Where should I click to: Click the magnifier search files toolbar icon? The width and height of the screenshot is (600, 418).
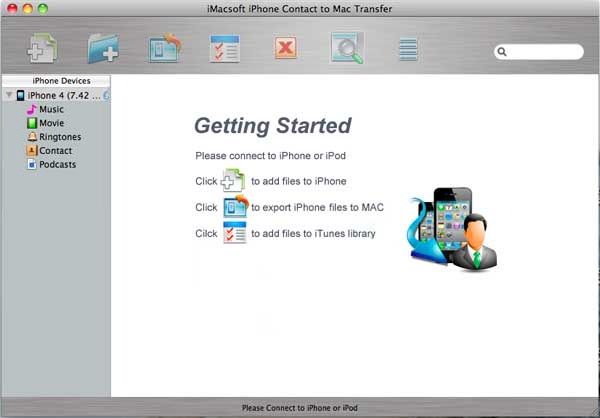click(x=347, y=48)
